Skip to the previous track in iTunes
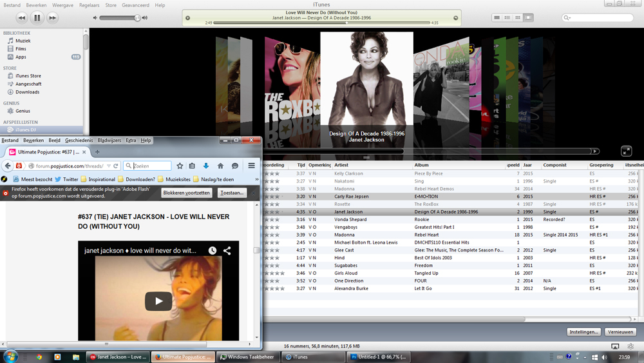The width and height of the screenshot is (644, 363). click(x=22, y=17)
